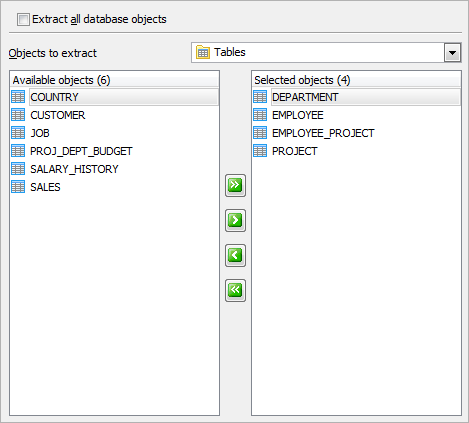Select JOB table in available list

(40, 133)
